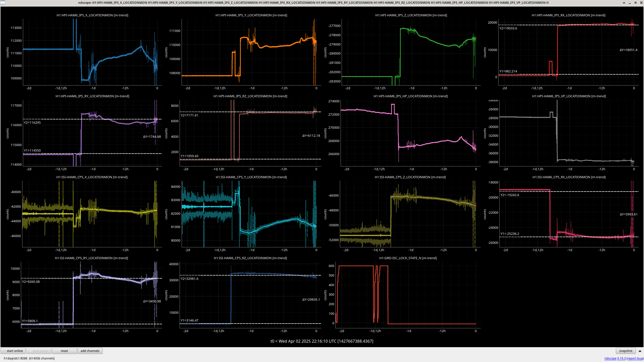Follow the report bug link
This screenshot has height=362, width=644.
pyautogui.click(x=635, y=358)
